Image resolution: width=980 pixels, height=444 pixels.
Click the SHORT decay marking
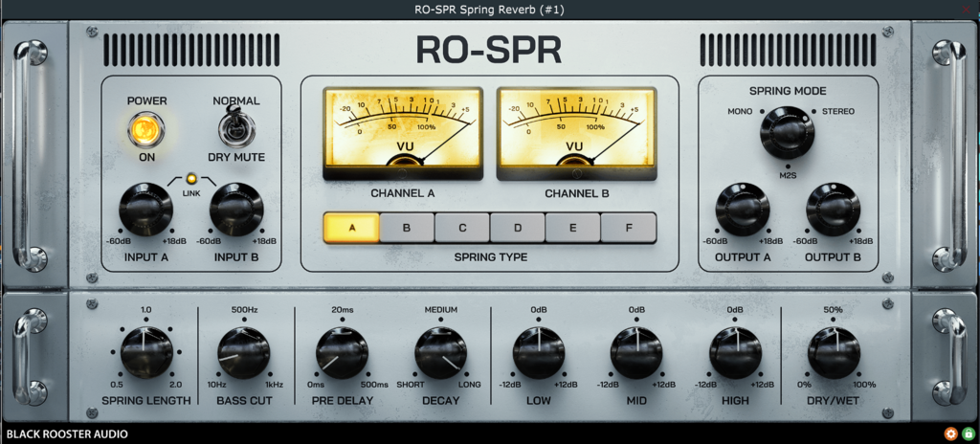coord(411,385)
